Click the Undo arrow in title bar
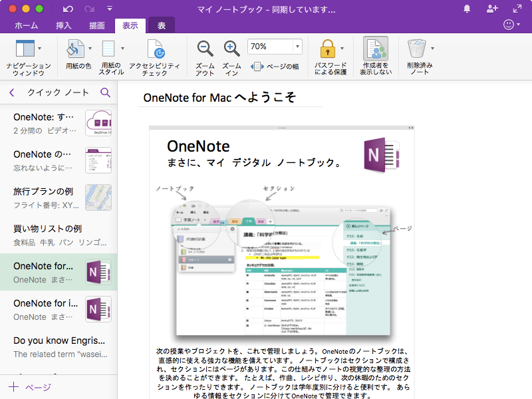The image size is (532, 399). [68, 9]
